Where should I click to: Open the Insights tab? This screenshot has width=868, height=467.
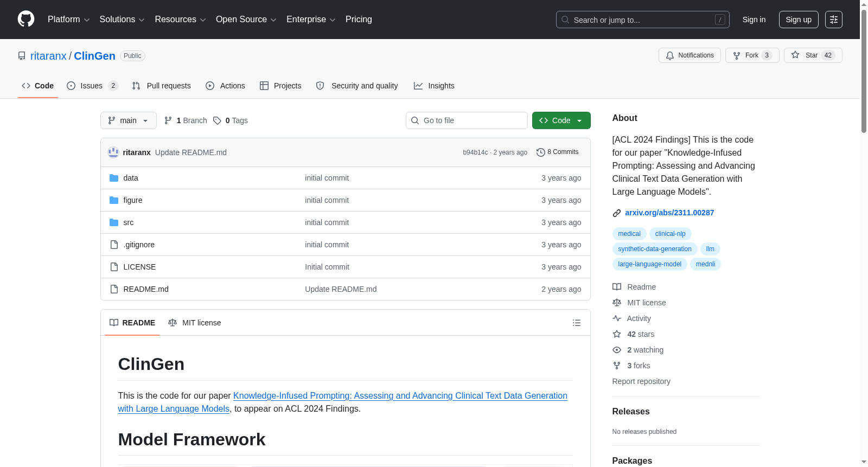point(434,86)
